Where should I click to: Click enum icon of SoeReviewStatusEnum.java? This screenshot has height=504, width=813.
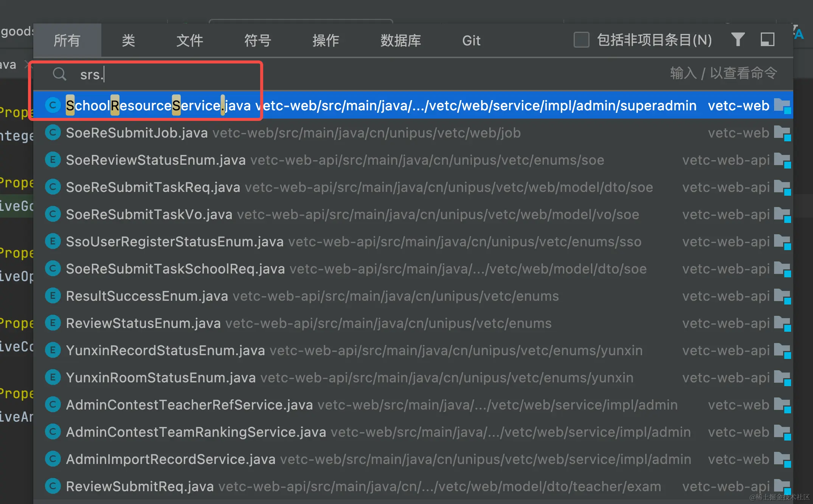point(53,160)
